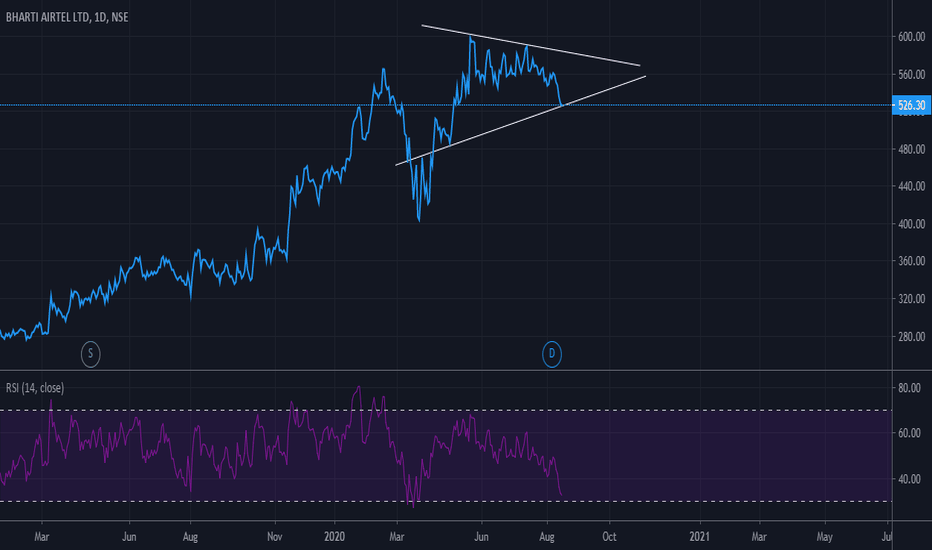The height and width of the screenshot is (550, 932).
Task: Select the BHARTI AIRTEL LTD chart title
Action: pyautogui.click(x=67, y=17)
